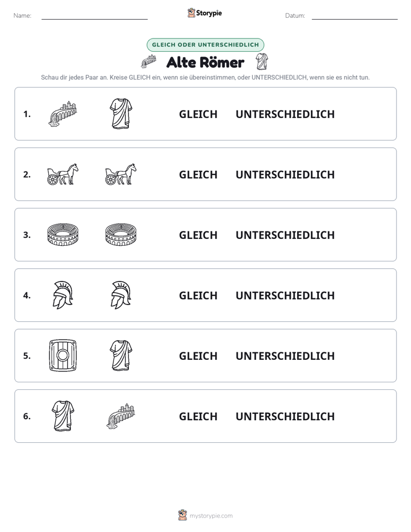The image size is (411, 532).
Task: Choose UNTERSCHIEDLICH for pair 1
Action: [285, 114]
